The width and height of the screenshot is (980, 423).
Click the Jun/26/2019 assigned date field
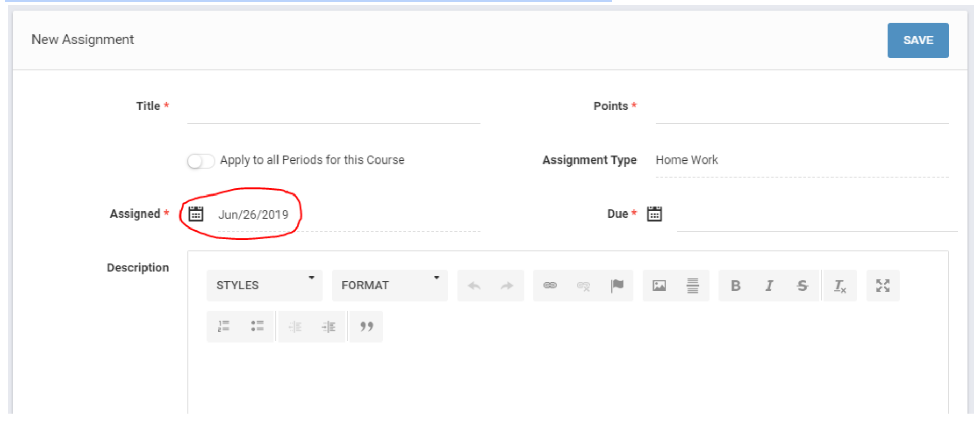[x=253, y=215]
